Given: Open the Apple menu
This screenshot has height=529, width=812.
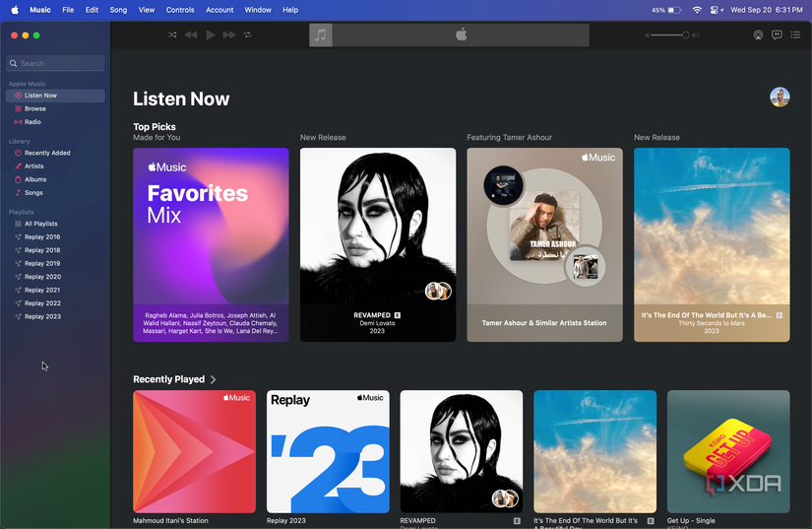Looking at the screenshot, I should tap(15, 10).
